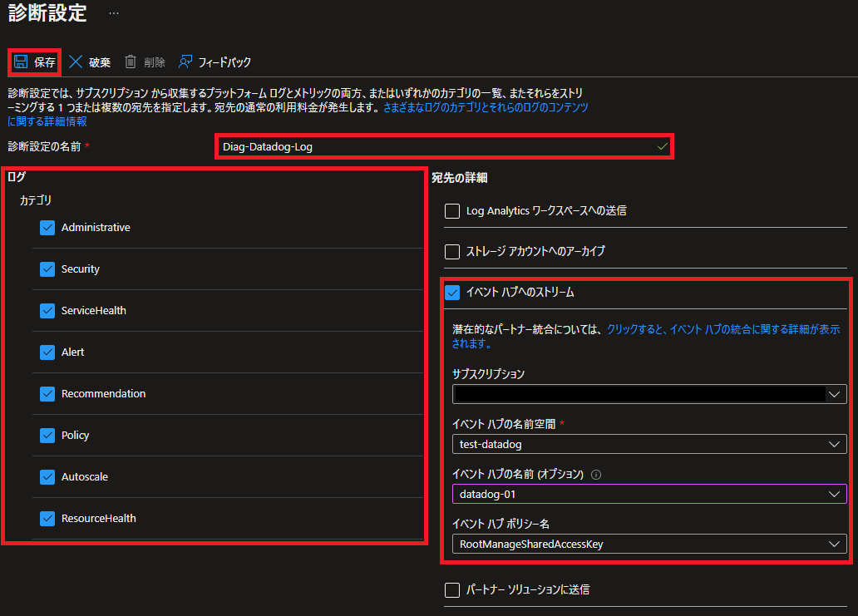Viewport: 858px width, 616px height.
Task: Open the さまざまなログのカテゴリ detailed information link
Action: pyautogui.click(x=486, y=107)
